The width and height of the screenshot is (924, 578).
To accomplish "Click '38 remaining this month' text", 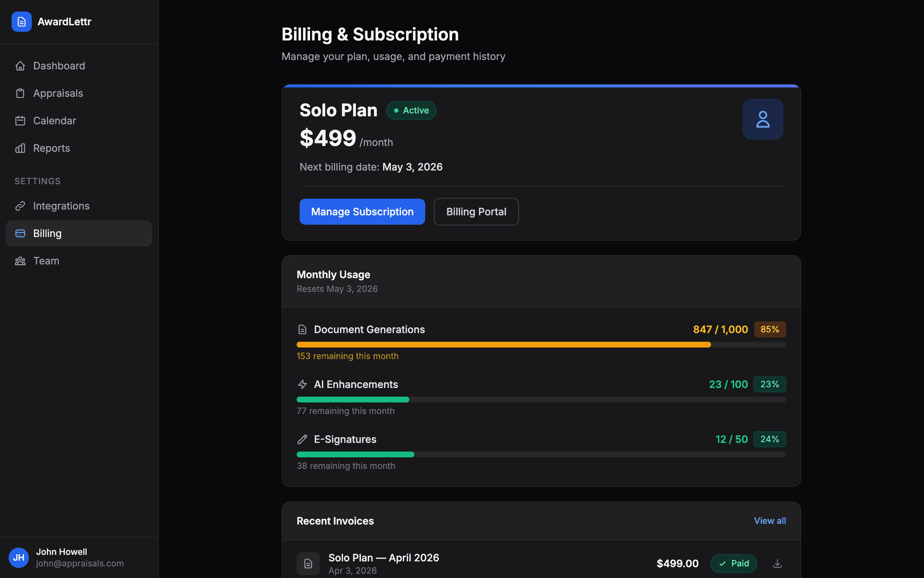I will pyautogui.click(x=346, y=466).
